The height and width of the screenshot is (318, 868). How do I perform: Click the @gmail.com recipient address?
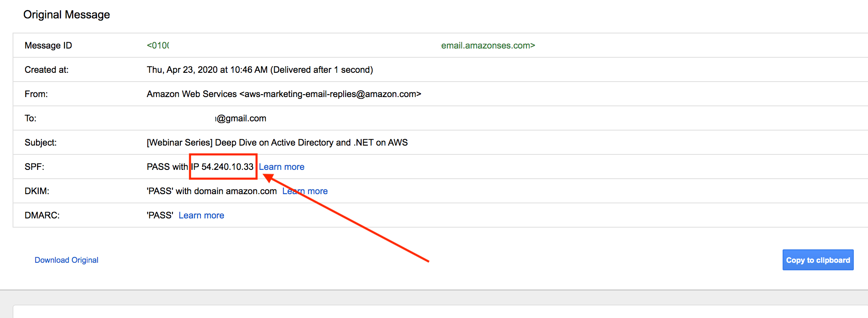(x=241, y=118)
